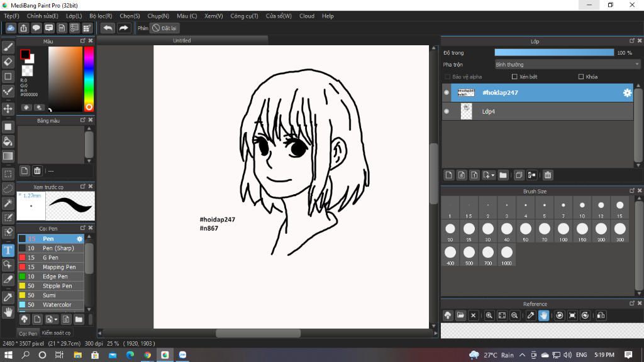The width and height of the screenshot is (644, 362).
Task: Select the rectangular Select tool
Action: click(8, 173)
